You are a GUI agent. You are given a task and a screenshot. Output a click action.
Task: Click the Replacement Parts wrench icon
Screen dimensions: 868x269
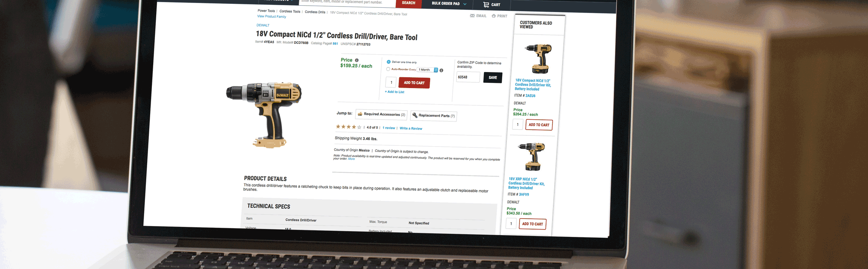coord(415,115)
